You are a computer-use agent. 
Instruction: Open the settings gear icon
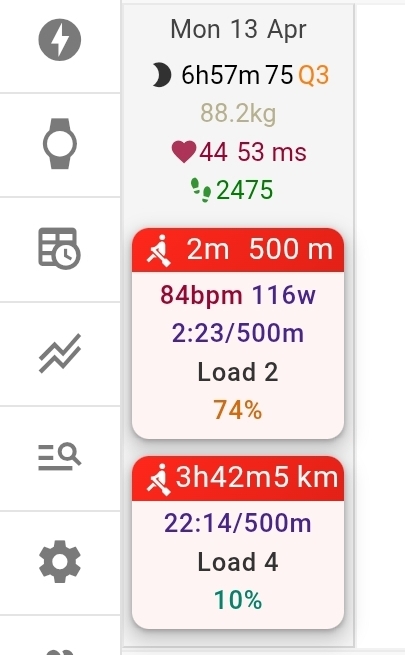(x=60, y=561)
